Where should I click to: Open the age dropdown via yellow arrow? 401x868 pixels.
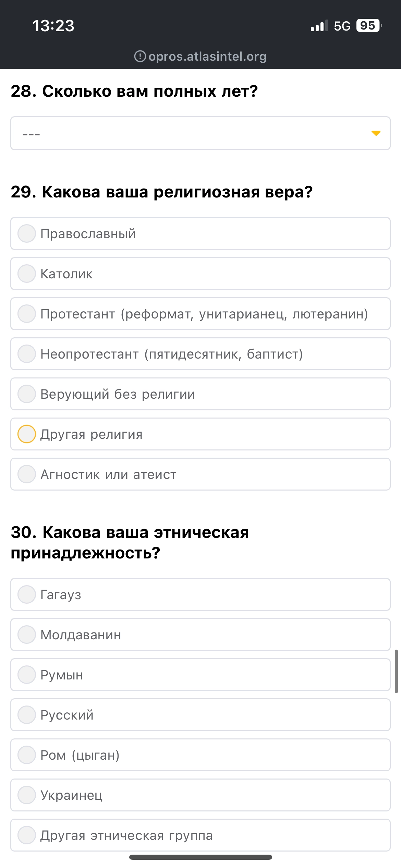pyautogui.click(x=376, y=133)
